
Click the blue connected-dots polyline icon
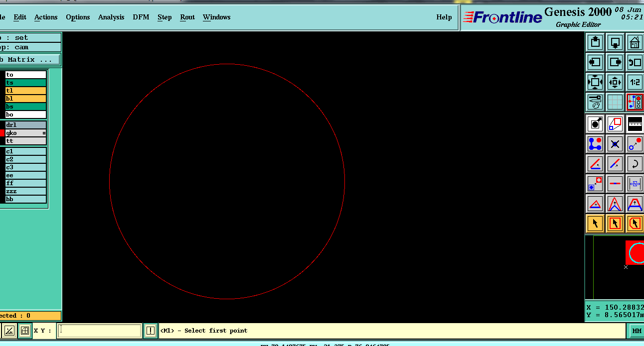(x=595, y=144)
